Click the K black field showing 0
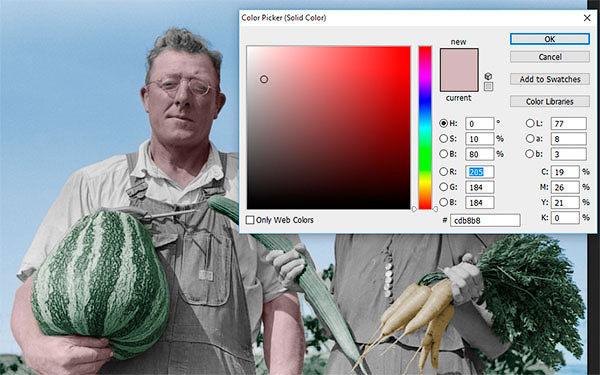The image size is (600, 375). pyautogui.click(x=565, y=218)
